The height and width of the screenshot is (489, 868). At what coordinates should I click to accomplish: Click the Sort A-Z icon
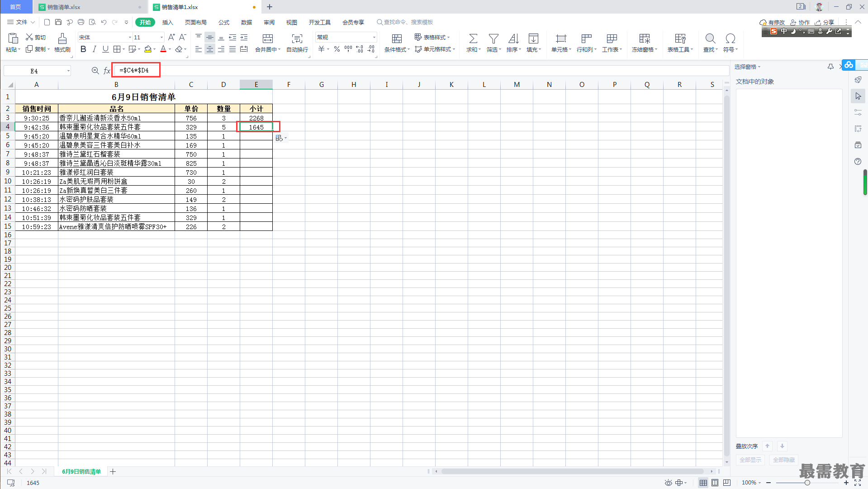[x=513, y=38]
